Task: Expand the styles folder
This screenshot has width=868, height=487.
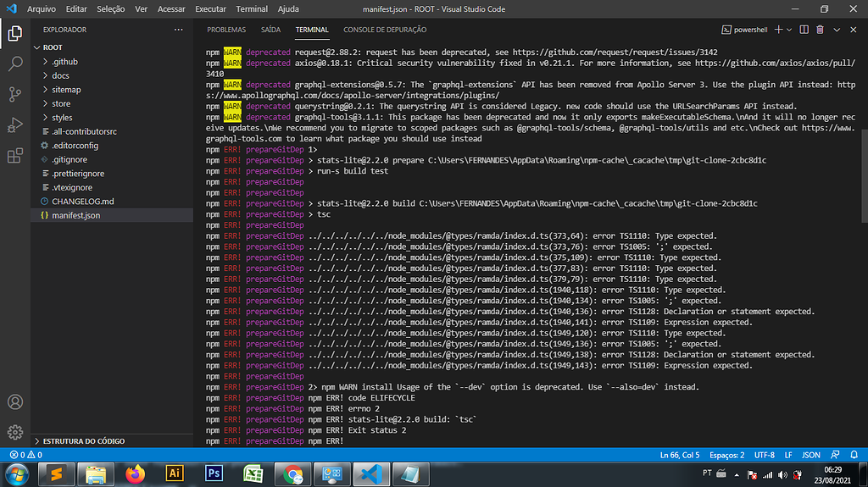Action: pyautogui.click(x=112, y=118)
